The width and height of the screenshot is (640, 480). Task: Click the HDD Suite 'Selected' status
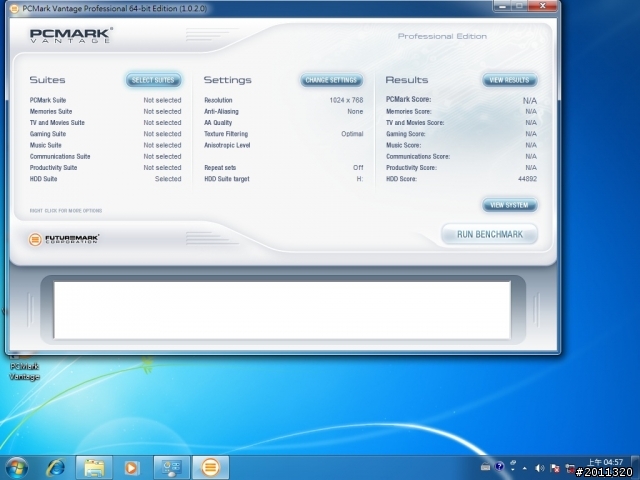(168, 179)
